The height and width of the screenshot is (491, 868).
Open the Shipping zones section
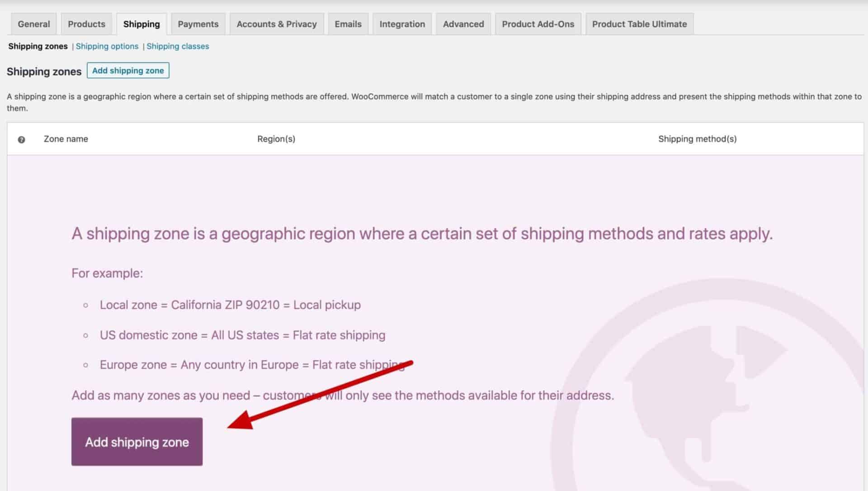[38, 46]
